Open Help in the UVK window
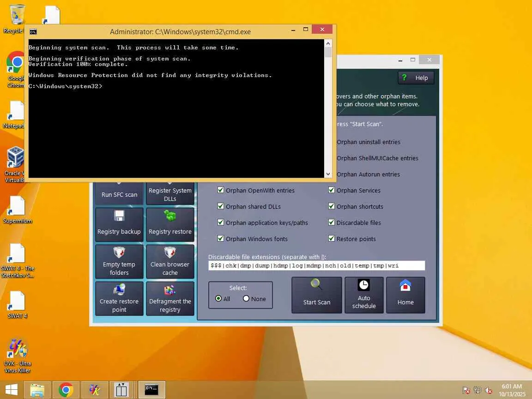The image size is (532, 399). (416, 78)
